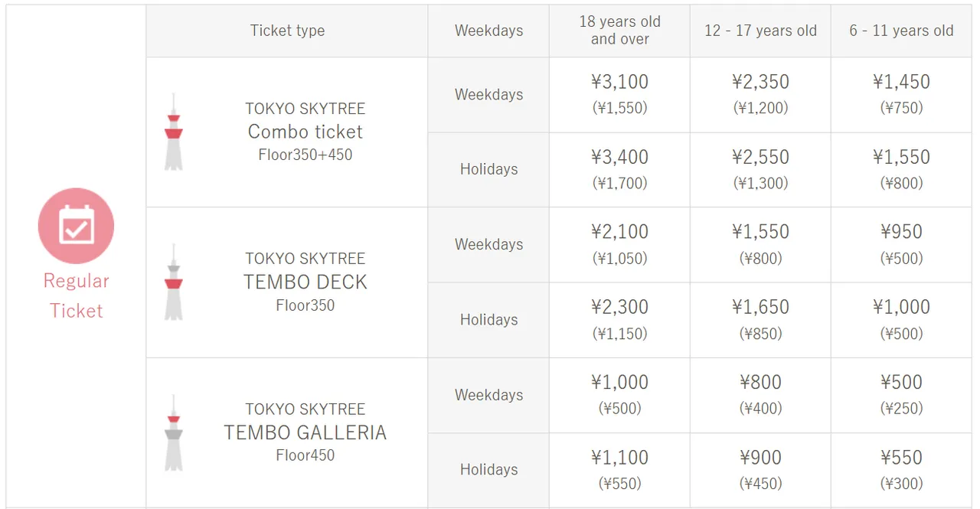
Task: Select the Combo ticket Weekdays row cell
Action: click(488, 95)
